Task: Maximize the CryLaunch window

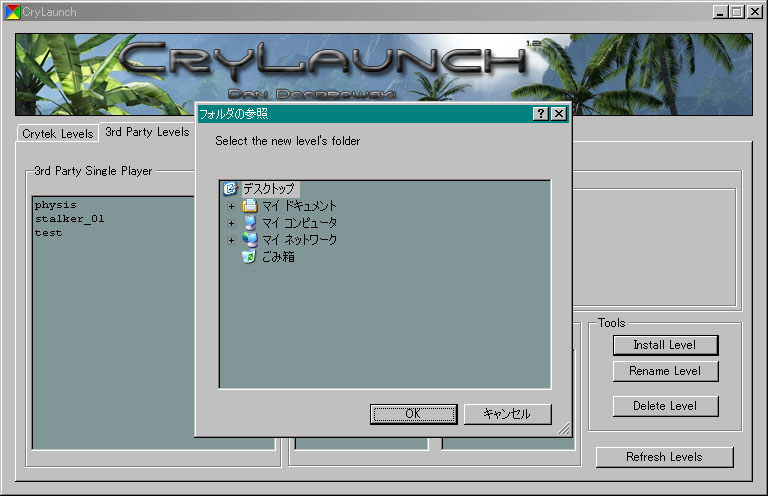Action: [736, 12]
